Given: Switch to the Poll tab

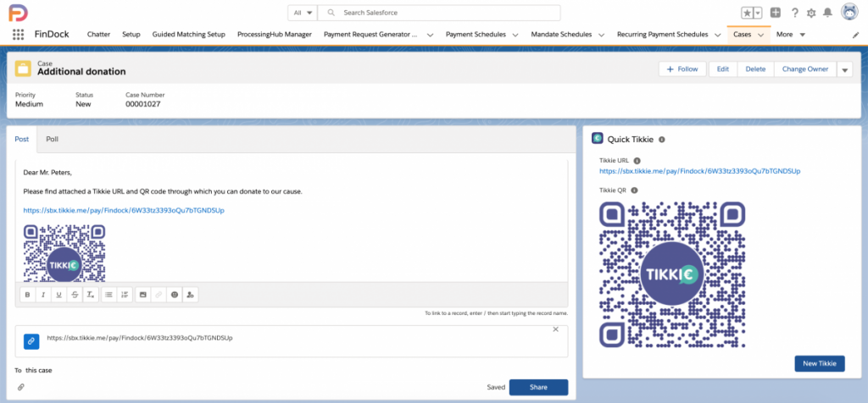Looking at the screenshot, I should [52, 140].
